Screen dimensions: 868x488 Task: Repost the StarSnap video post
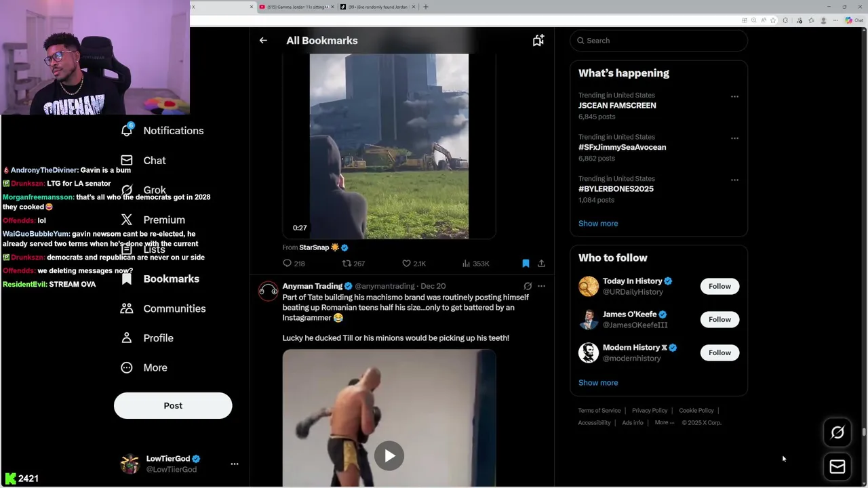353,264
